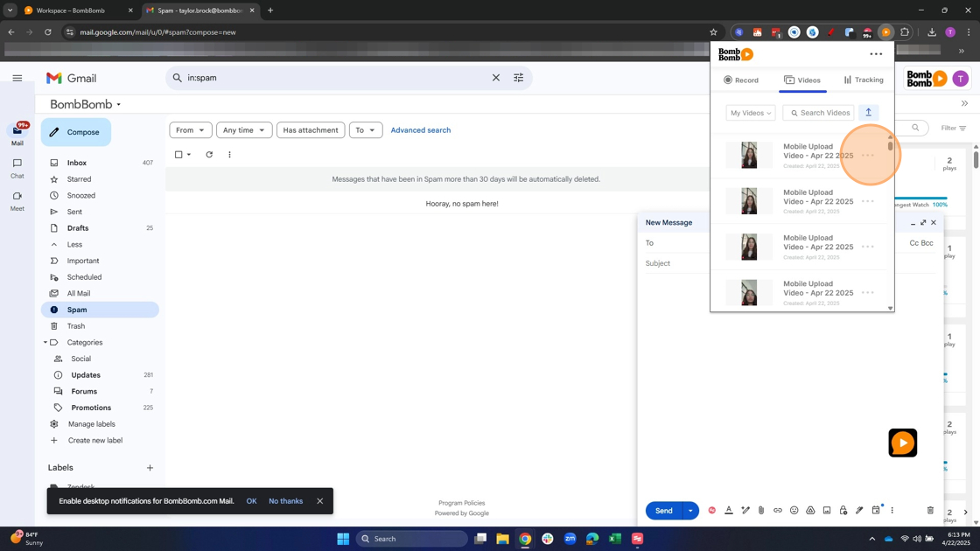Viewport: 980px width, 551px height.
Task: Clear the in:spam search query
Action: 495,78
